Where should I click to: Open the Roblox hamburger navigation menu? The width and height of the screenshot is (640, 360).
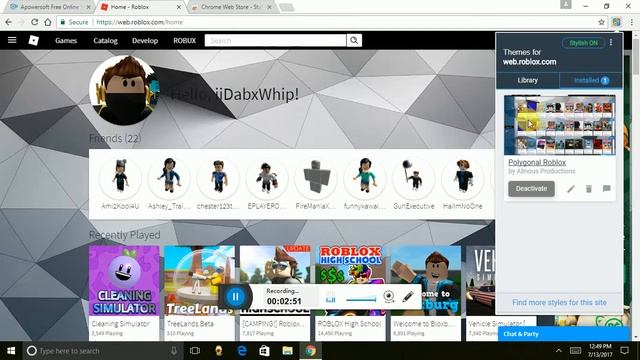(12, 40)
